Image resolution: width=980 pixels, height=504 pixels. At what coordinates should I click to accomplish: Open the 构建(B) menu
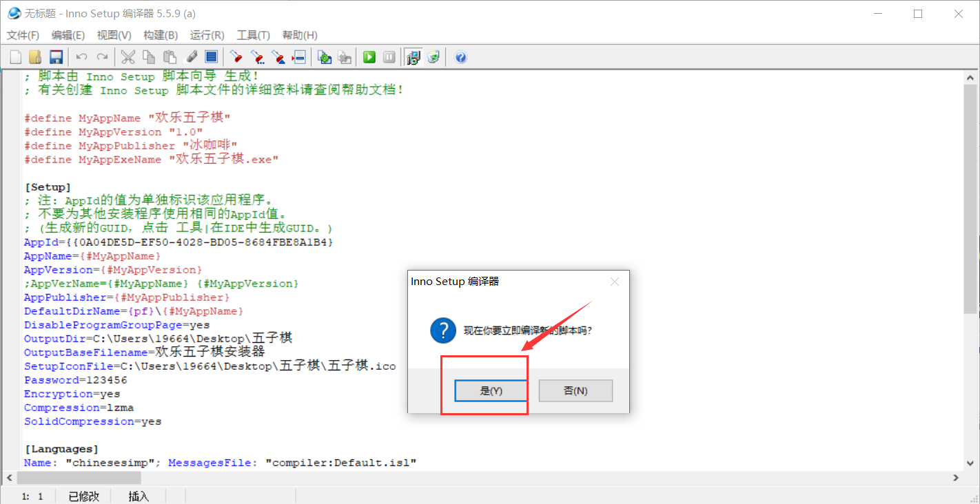tap(161, 35)
